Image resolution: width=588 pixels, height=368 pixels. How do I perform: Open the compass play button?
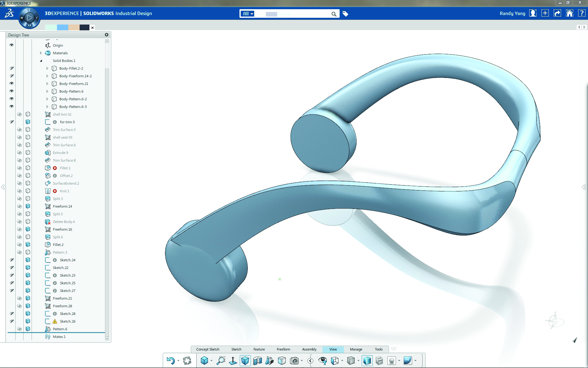click(x=29, y=18)
